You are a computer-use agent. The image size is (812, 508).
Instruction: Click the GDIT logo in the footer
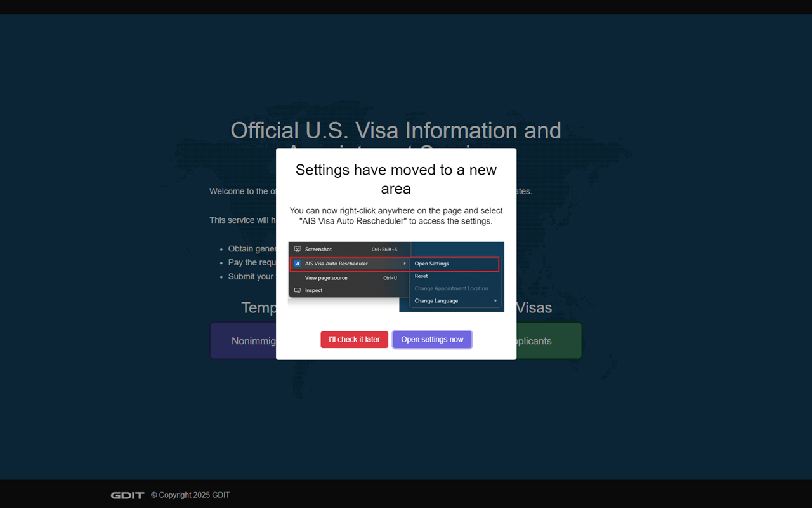click(x=128, y=495)
